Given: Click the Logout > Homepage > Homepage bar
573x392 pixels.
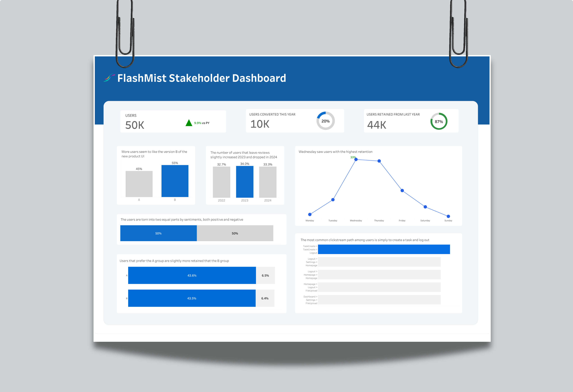Looking at the screenshot, I should click(379, 274).
